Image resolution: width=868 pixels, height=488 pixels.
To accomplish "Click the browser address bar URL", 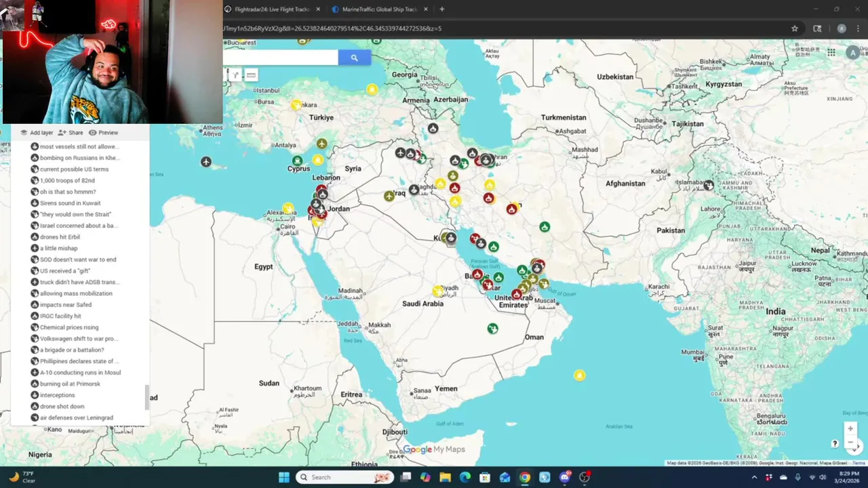I will pyautogui.click(x=332, y=28).
